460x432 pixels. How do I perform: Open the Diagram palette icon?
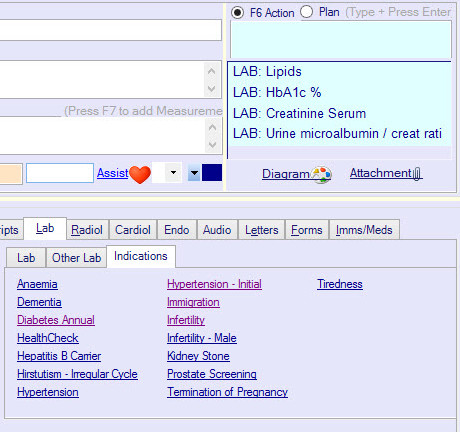321,175
